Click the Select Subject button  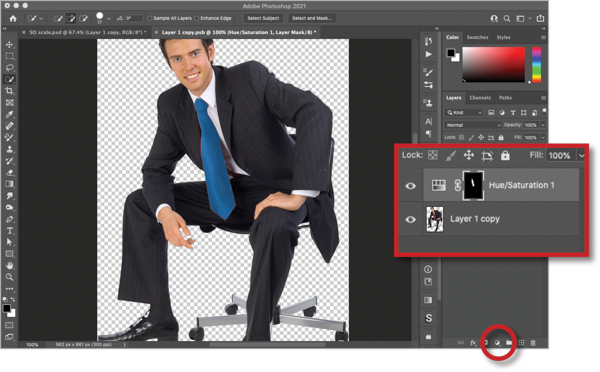pyautogui.click(x=263, y=18)
